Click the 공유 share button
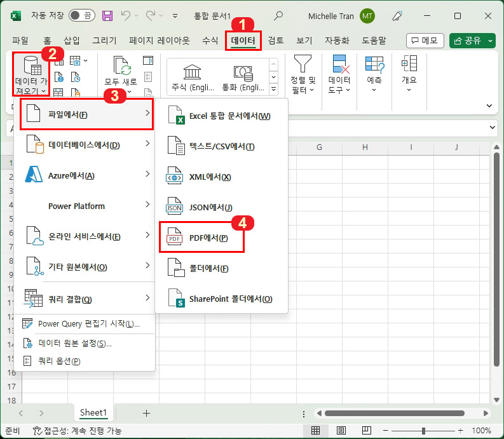 pos(468,41)
